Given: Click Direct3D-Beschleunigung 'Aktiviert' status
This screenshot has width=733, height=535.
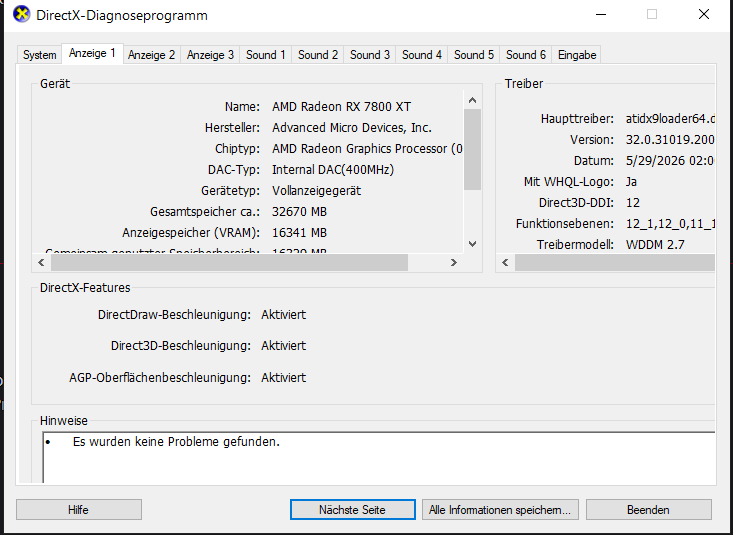Looking at the screenshot, I should point(284,346).
